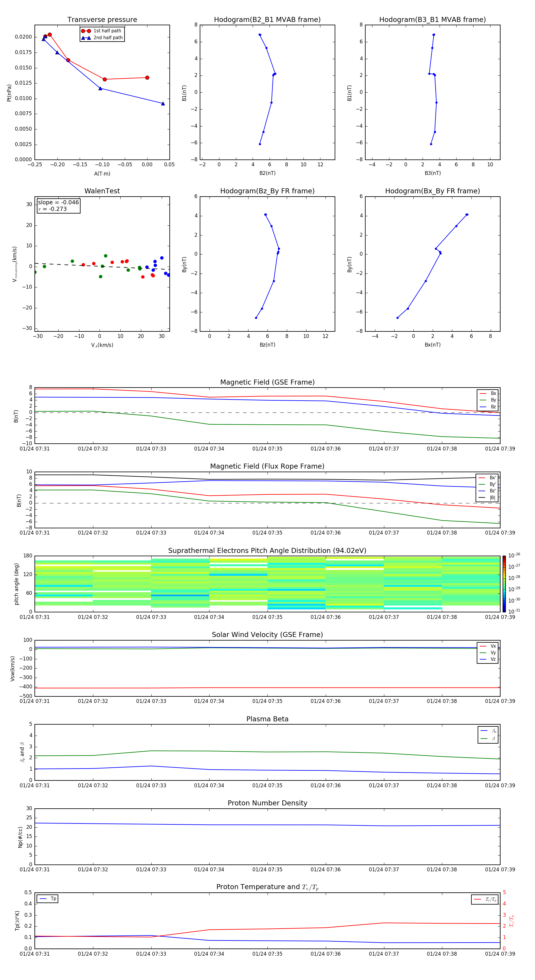The width and height of the screenshot is (535, 980).
Task: Click the "Magnetic Field (Flux Rope Frame)" title
Action: tap(267, 467)
